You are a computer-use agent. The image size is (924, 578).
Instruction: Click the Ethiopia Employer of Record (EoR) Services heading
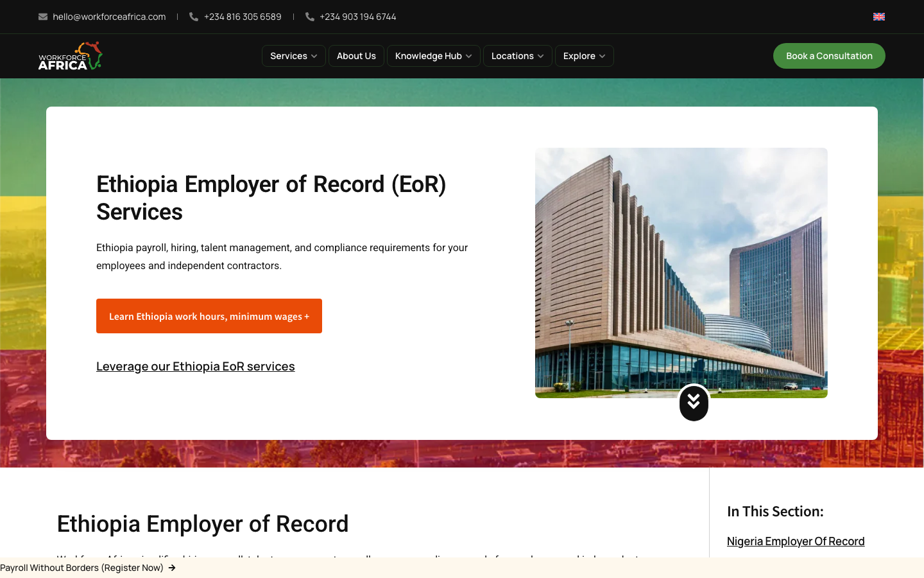pos(271,198)
